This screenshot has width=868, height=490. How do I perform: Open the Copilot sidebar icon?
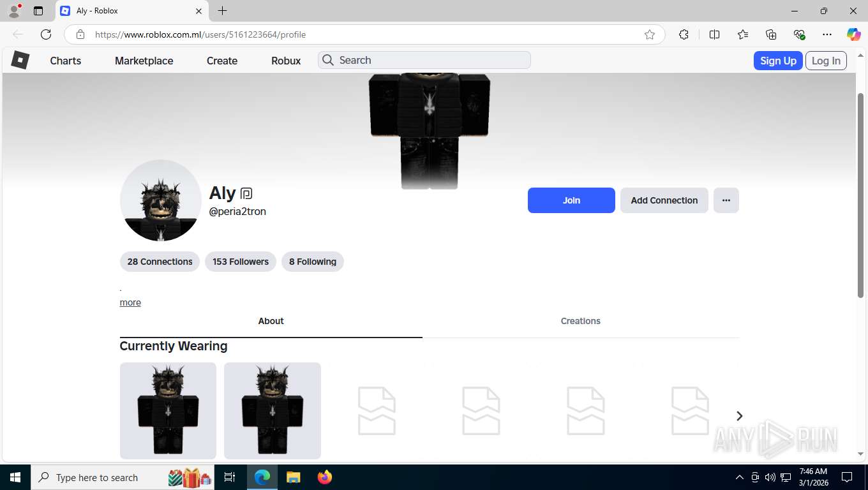(x=853, y=34)
